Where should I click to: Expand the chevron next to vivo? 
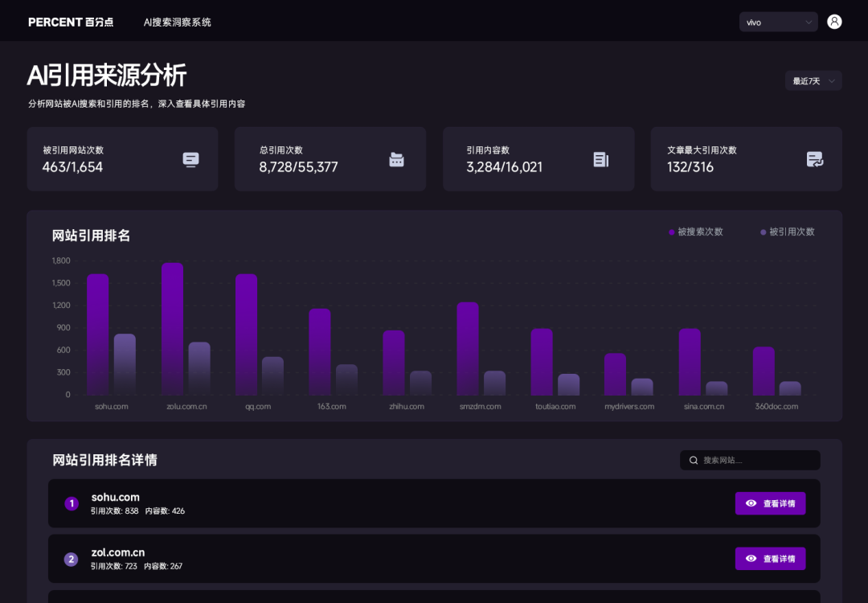pos(807,21)
